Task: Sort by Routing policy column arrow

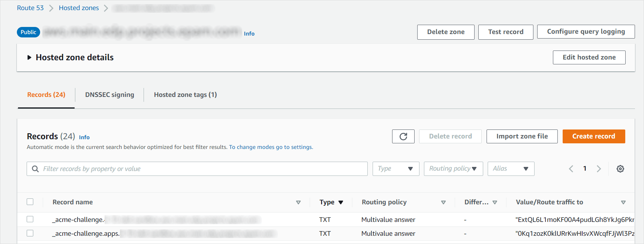Action: coord(443,202)
